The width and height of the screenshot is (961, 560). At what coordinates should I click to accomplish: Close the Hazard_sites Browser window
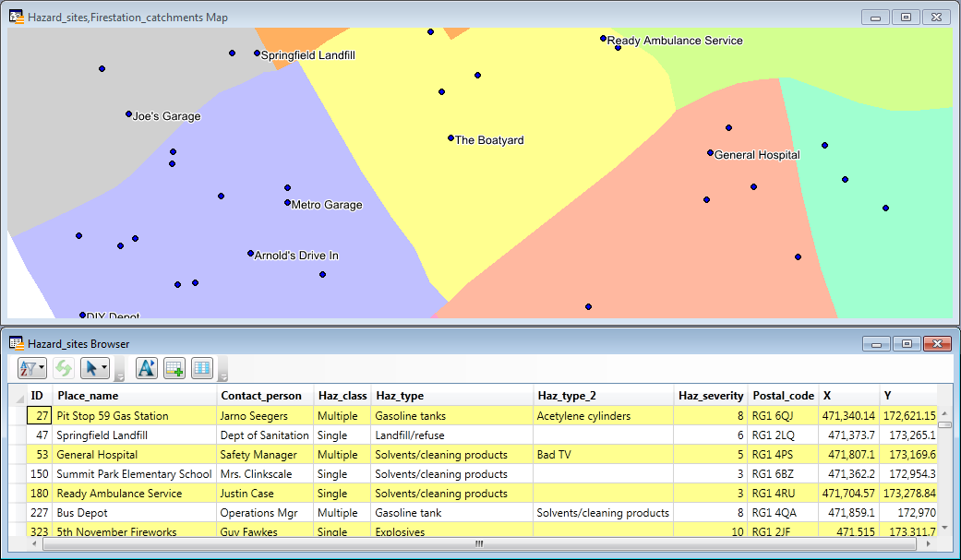(937, 344)
